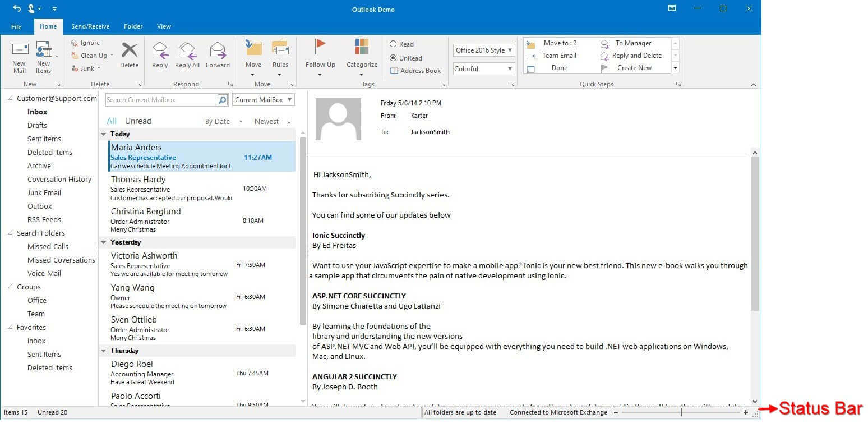This screenshot has height=423, width=868.
Task: Check the Address Book checkbox
Action: (x=394, y=71)
